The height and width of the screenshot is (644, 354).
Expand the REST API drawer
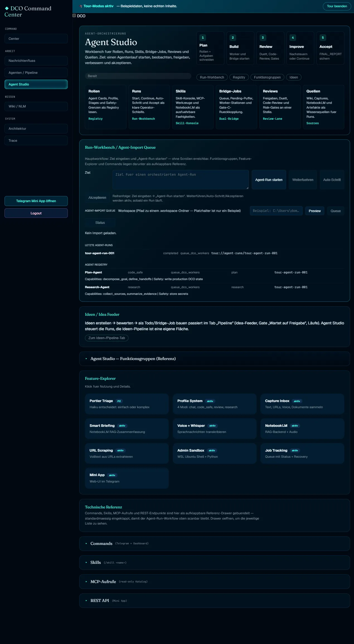[214, 601]
